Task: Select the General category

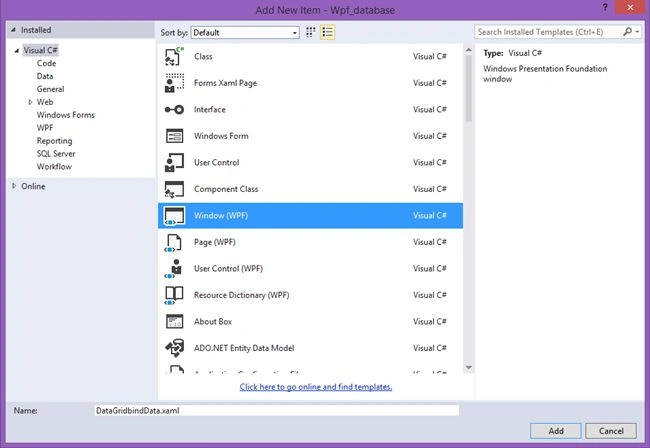Action: click(50, 89)
